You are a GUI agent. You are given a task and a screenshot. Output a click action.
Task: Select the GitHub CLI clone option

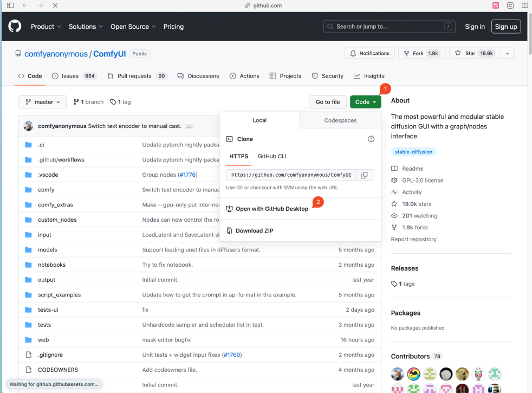click(x=272, y=157)
